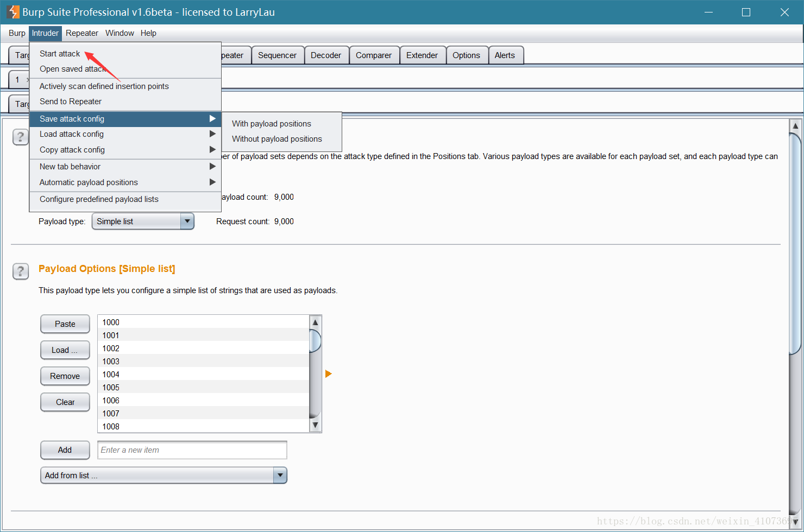This screenshot has width=804, height=532.
Task: Click the main panel scrollbar thumb
Action: (795, 243)
